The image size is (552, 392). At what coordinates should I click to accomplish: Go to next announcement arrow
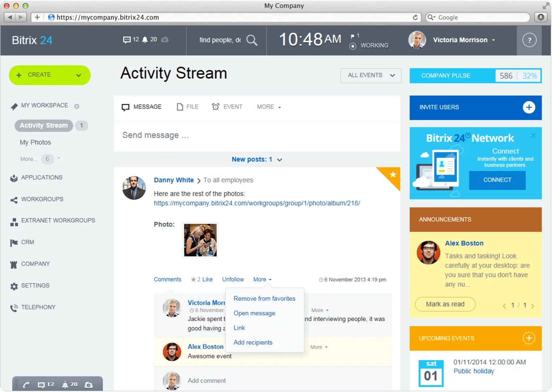click(x=532, y=306)
